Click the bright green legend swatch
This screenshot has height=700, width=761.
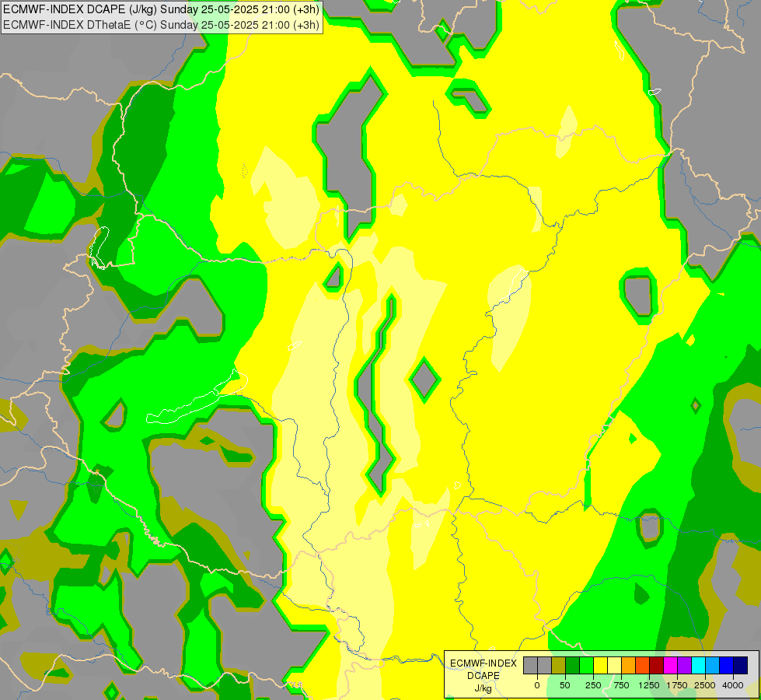pyautogui.click(x=587, y=665)
